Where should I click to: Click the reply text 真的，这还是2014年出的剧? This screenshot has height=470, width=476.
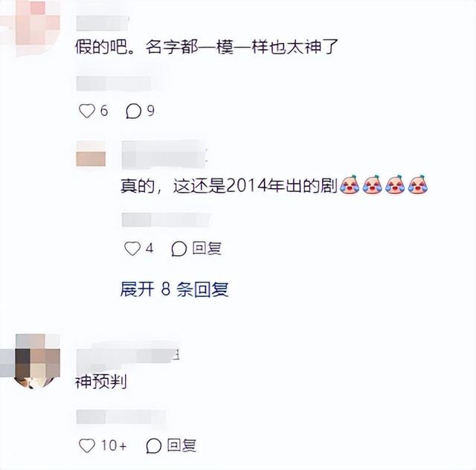click(229, 185)
